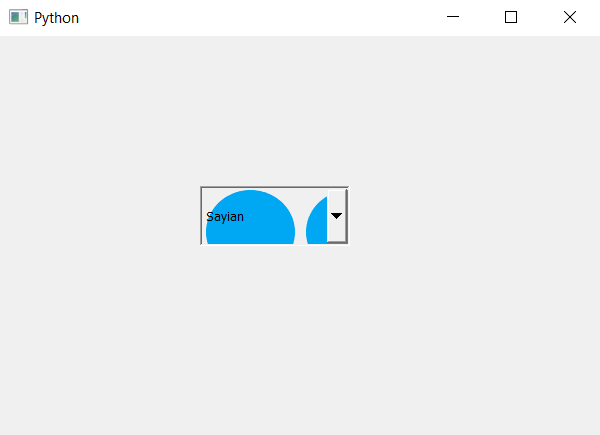This screenshot has height=435, width=600.
Task: Click the Python title text
Action: click(56, 18)
